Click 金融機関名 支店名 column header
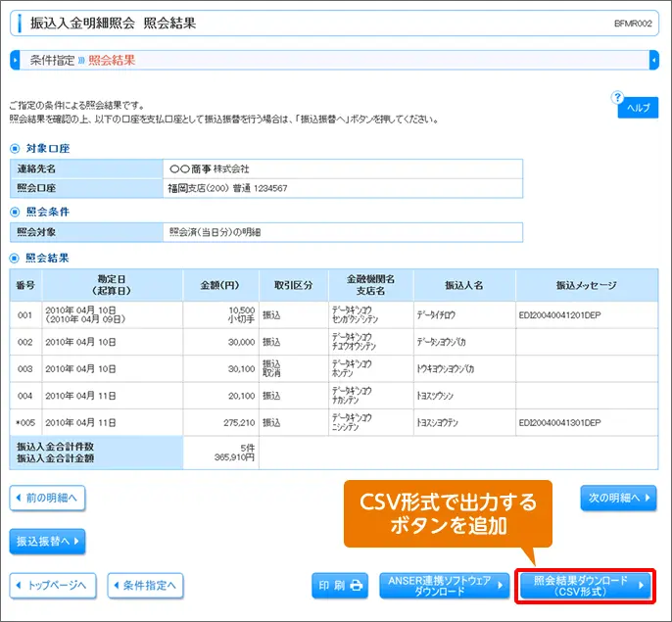Screen dimensions: 672x622 coord(370,285)
